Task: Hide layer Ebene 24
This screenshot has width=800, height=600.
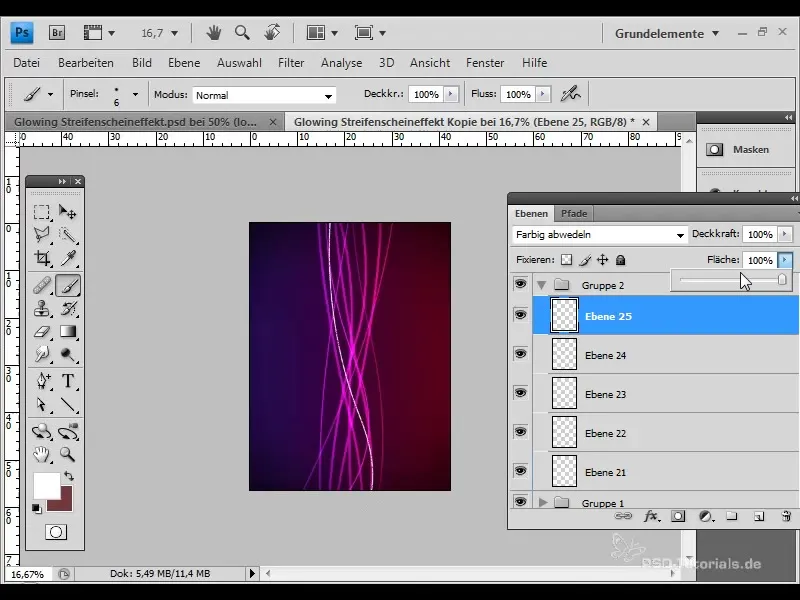Action: coord(520,354)
